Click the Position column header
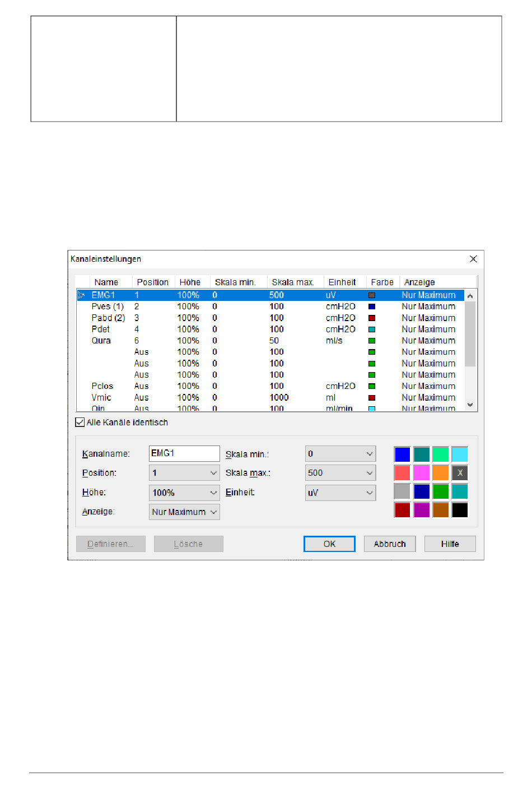The image size is (532, 789). [153, 282]
